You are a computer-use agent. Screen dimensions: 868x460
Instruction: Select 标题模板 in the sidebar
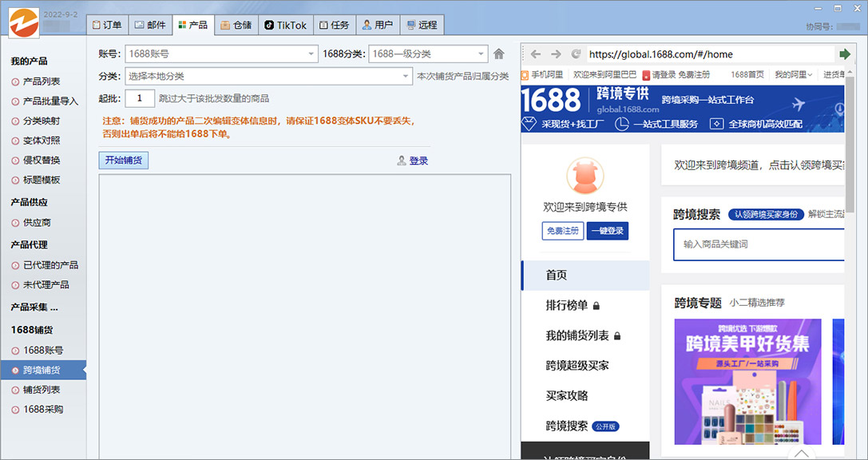coord(42,180)
